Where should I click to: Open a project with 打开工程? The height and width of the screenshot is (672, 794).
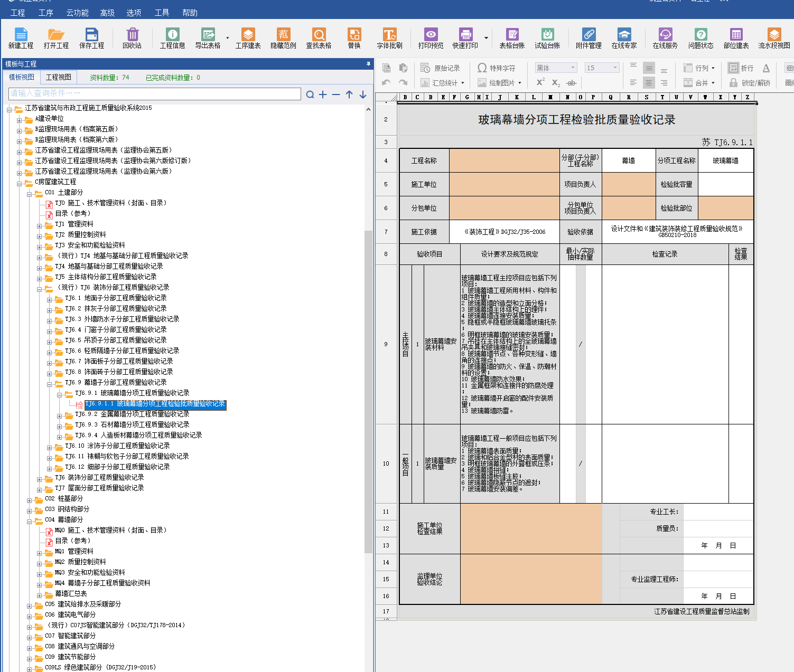[x=56, y=38]
